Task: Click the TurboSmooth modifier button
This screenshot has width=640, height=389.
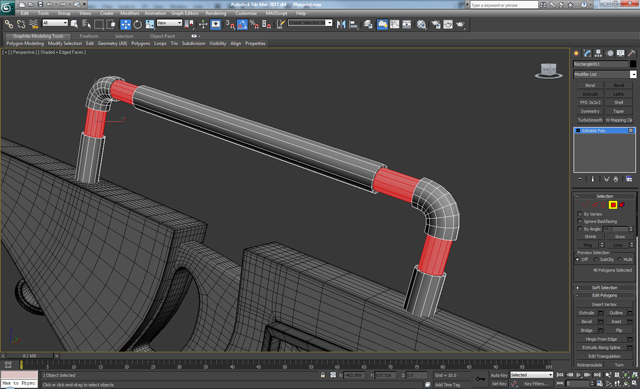Action: coord(590,120)
